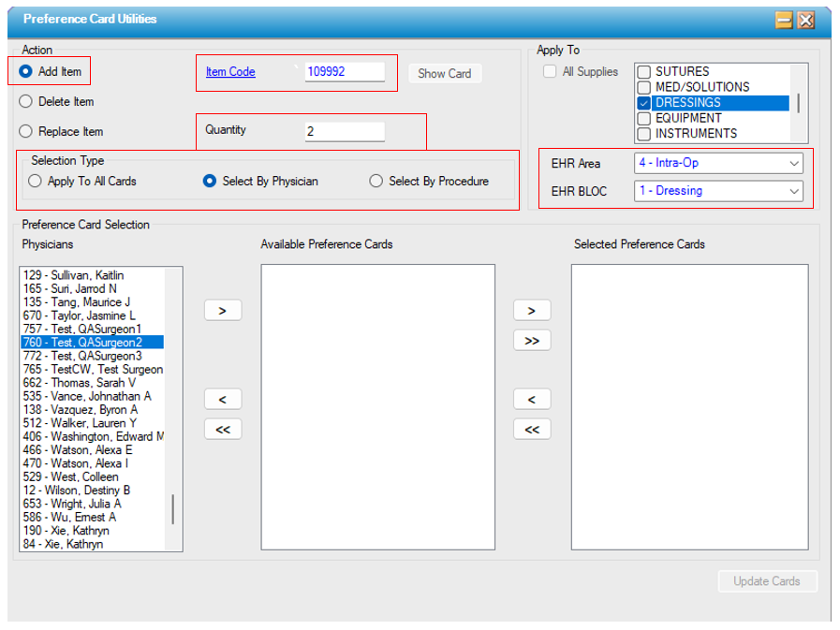Check the SUTURES supply checkbox

643,72
